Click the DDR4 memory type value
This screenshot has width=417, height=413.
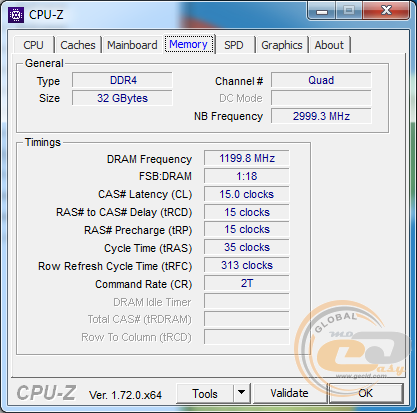[x=122, y=80]
